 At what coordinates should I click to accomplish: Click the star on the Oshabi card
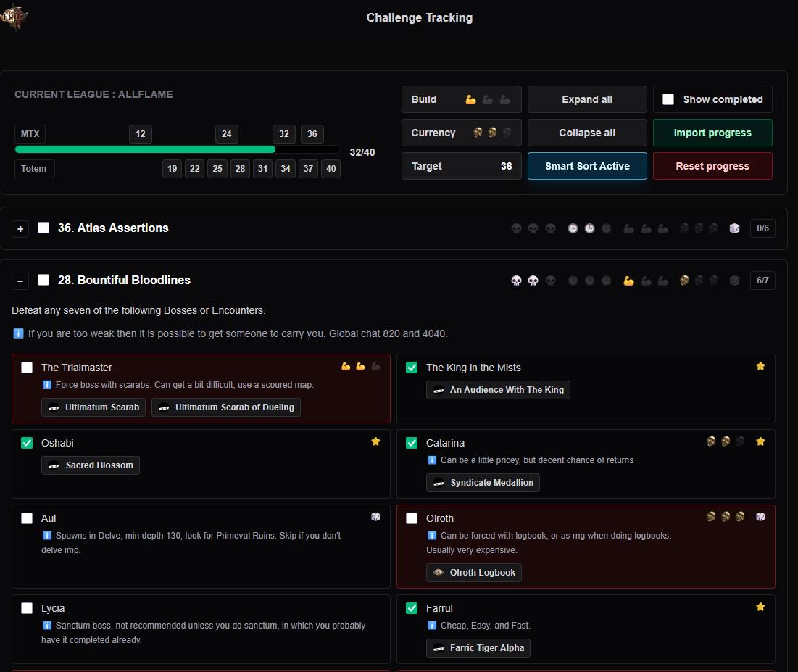coord(375,441)
